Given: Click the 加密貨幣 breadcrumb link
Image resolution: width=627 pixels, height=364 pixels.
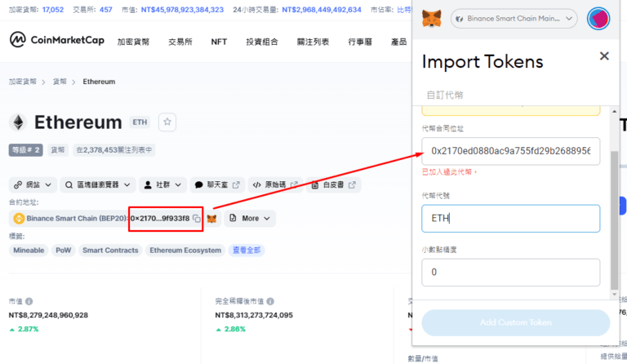Looking at the screenshot, I should pos(23,82).
